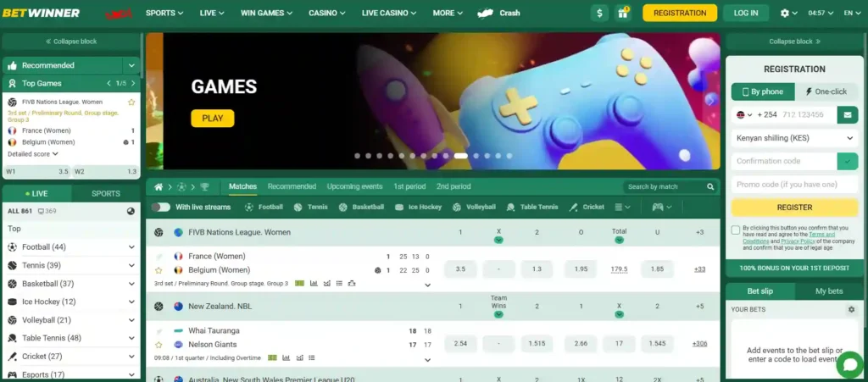Image resolution: width=868 pixels, height=382 pixels.
Task: Select Cricket sport filter
Action: 587,207
